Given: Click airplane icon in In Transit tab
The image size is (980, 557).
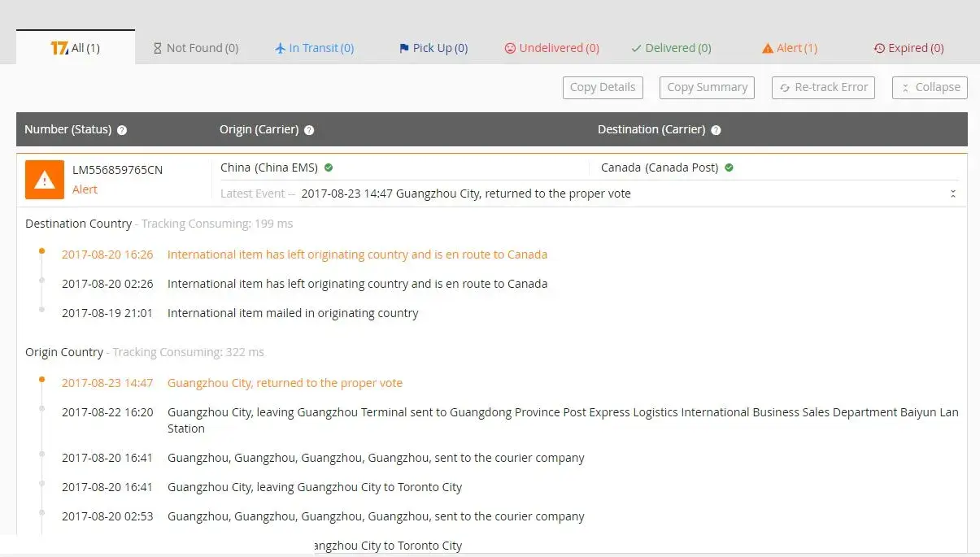Looking at the screenshot, I should coord(281,48).
